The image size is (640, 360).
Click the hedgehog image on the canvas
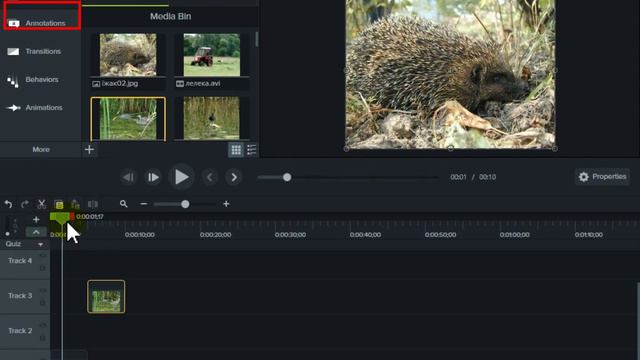451,74
